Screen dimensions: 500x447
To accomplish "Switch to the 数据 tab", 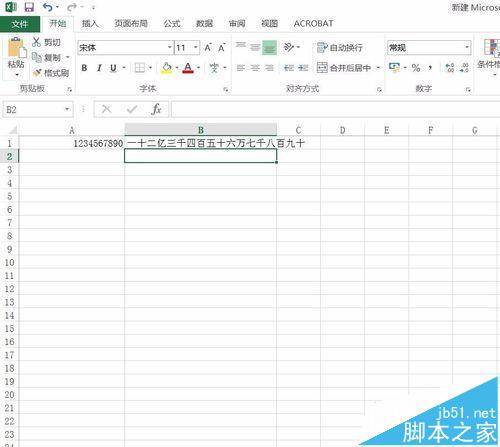I will (x=204, y=23).
